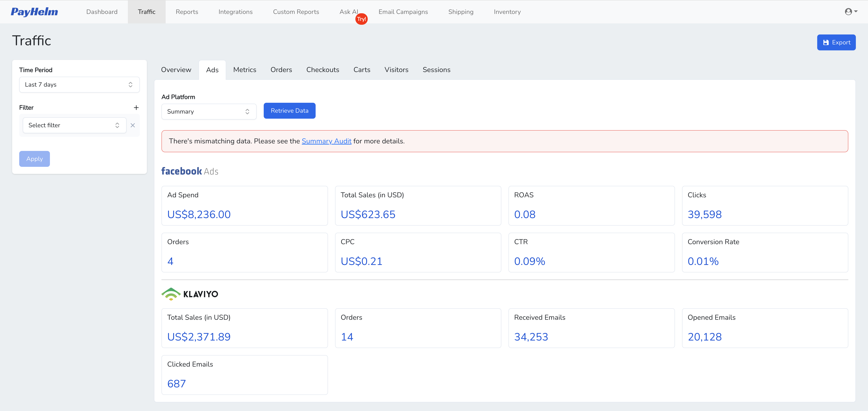Click the save icon inside Export button

click(x=826, y=42)
